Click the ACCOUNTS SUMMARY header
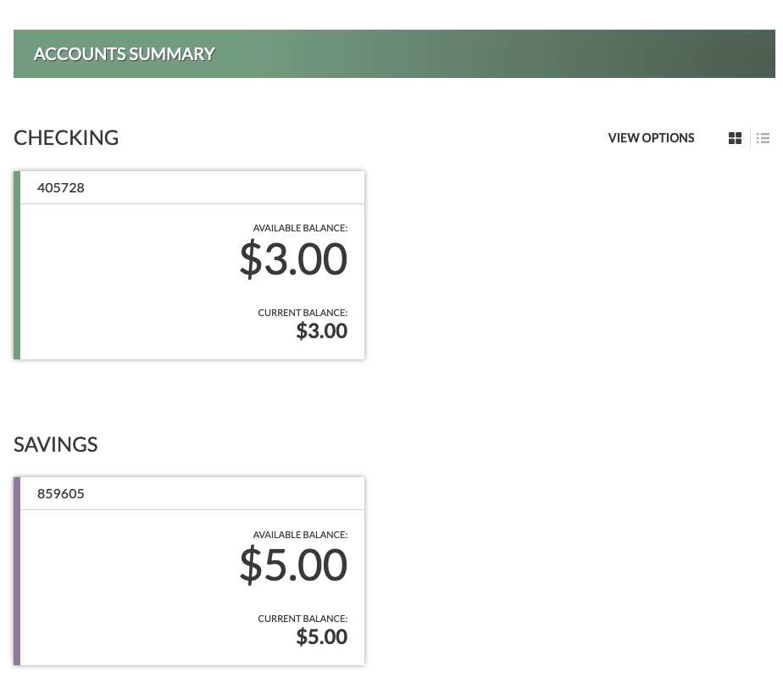The width and height of the screenshot is (783, 700). (124, 54)
